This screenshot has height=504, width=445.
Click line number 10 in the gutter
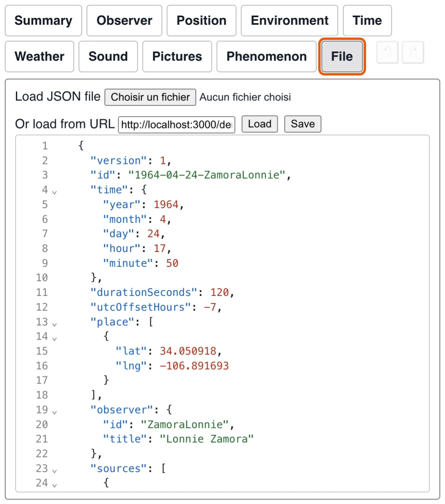42,278
